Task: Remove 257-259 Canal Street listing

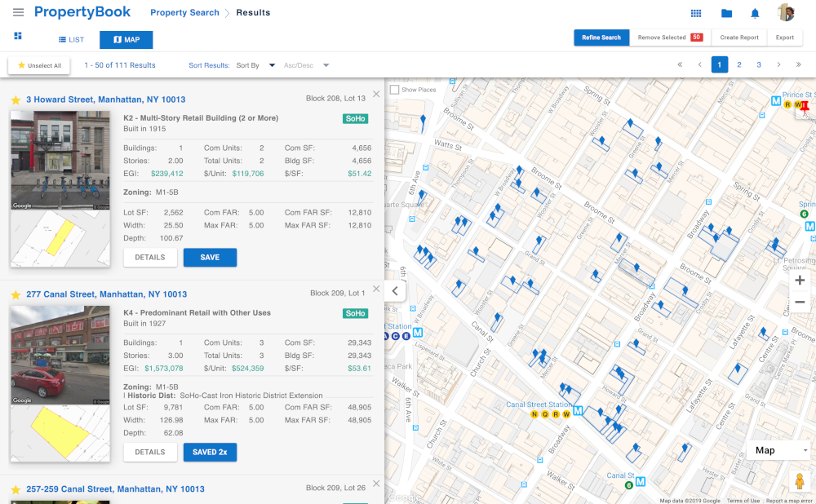Action: 376,484
